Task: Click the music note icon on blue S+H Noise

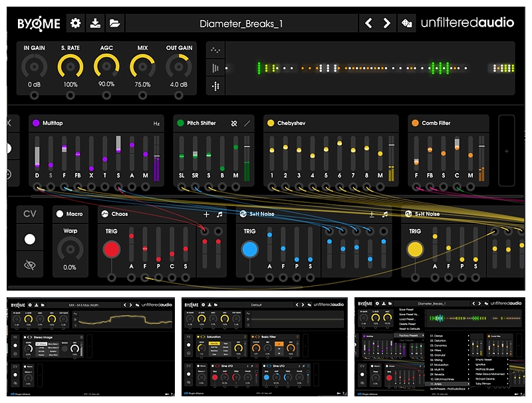Action: [385, 214]
